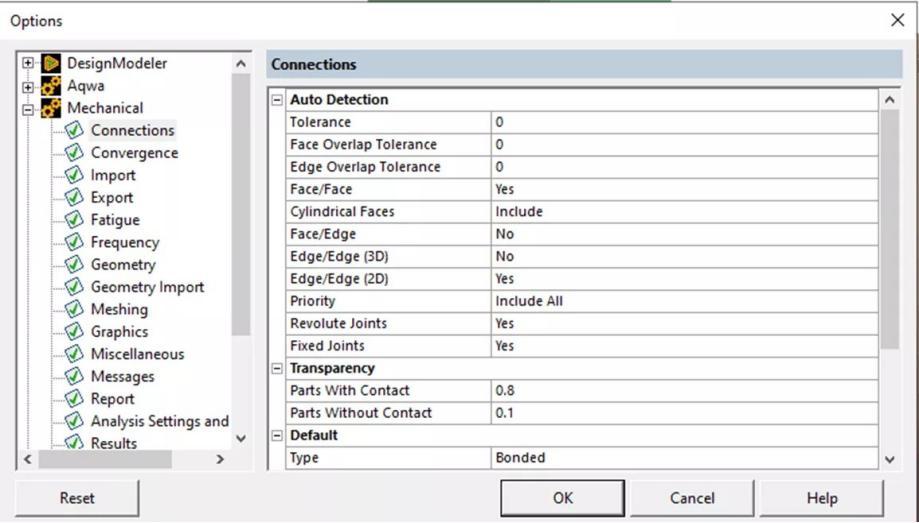Edit the Parts With Contact transparency

[x=684, y=390]
